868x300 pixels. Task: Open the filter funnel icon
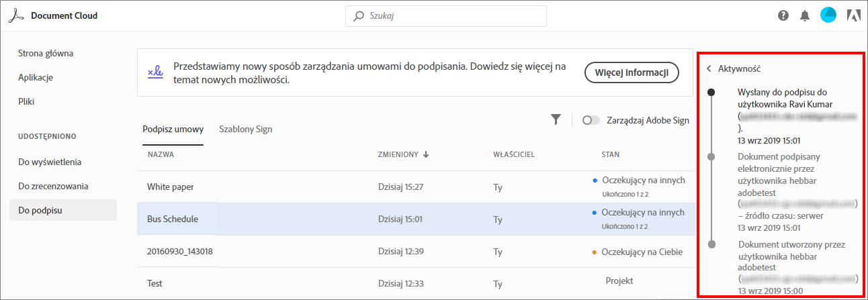click(x=556, y=119)
